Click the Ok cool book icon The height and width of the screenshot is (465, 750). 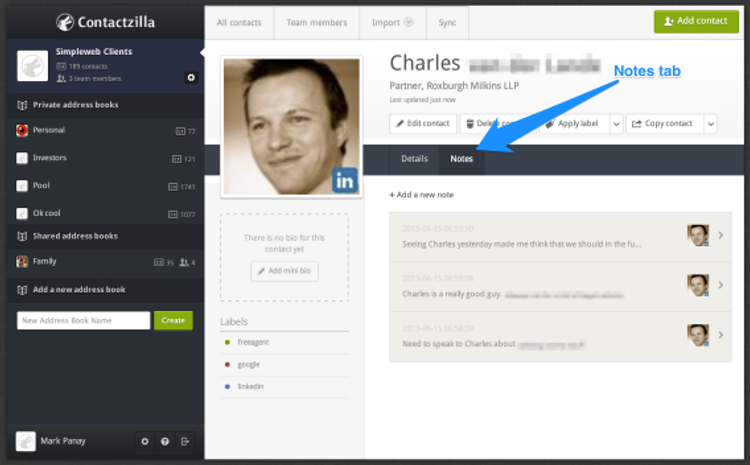[x=22, y=213]
